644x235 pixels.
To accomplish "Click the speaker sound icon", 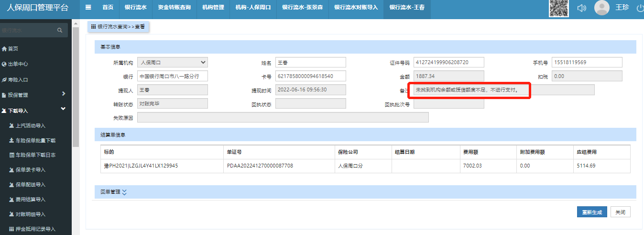I will pos(581,8).
